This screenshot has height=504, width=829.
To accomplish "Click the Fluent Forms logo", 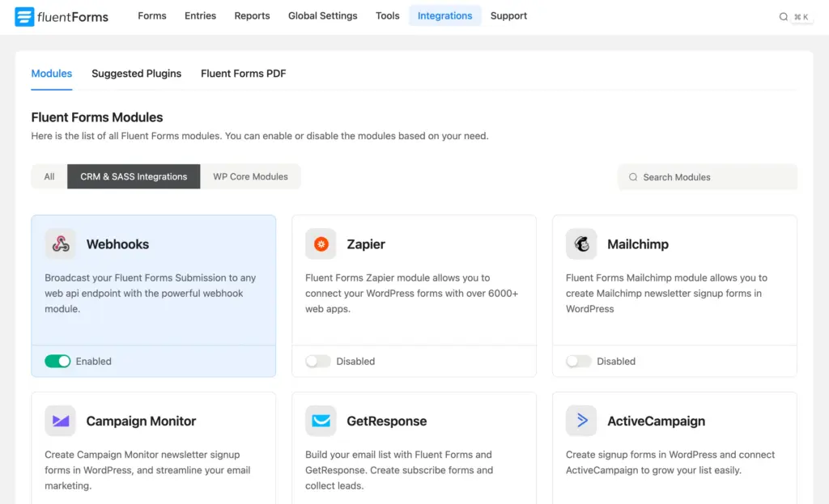I will click(62, 16).
